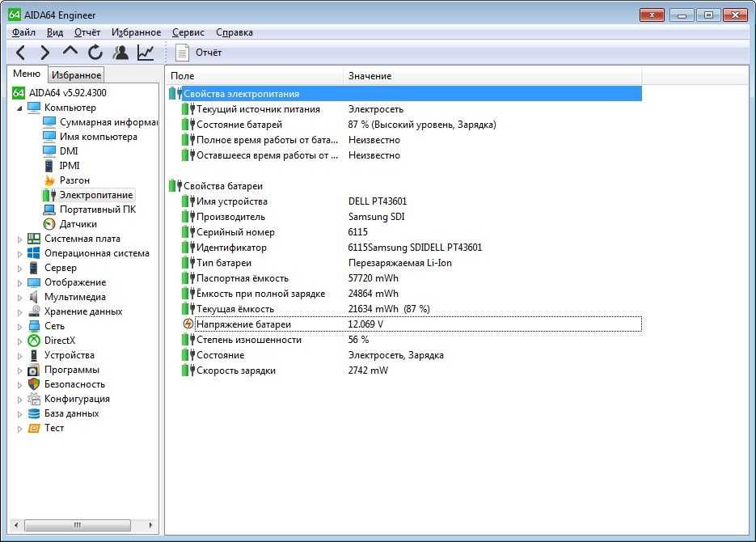The height and width of the screenshot is (542, 756).
Task: Expand the Отображение tree node
Action: point(19,283)
